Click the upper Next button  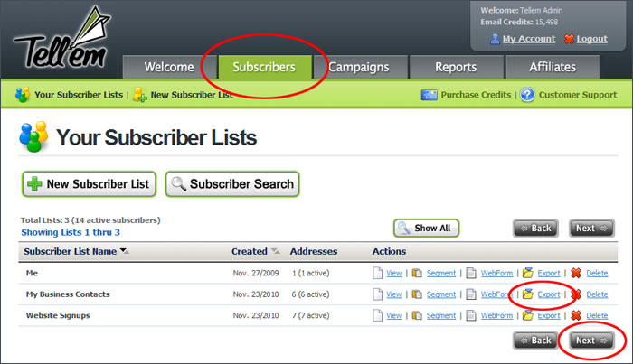click(591, 229)
